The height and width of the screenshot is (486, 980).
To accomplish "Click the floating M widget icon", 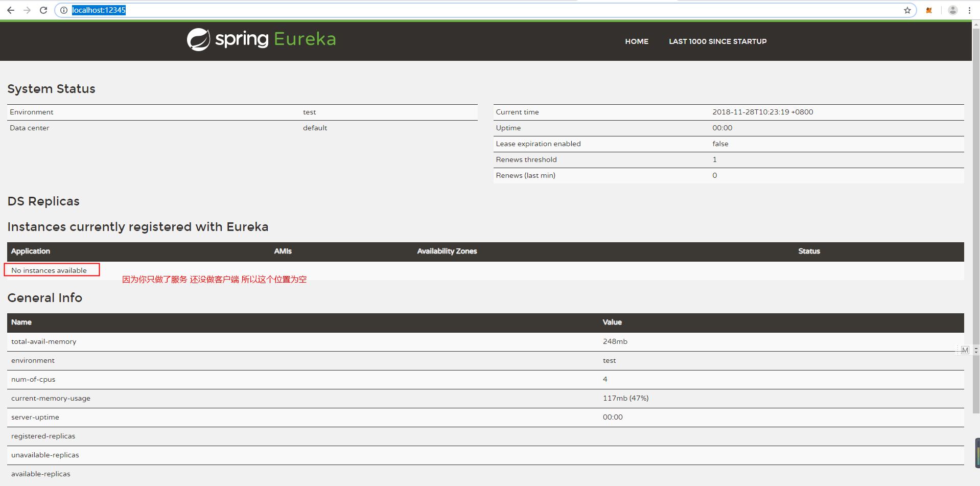I will (x=965, y=350).
